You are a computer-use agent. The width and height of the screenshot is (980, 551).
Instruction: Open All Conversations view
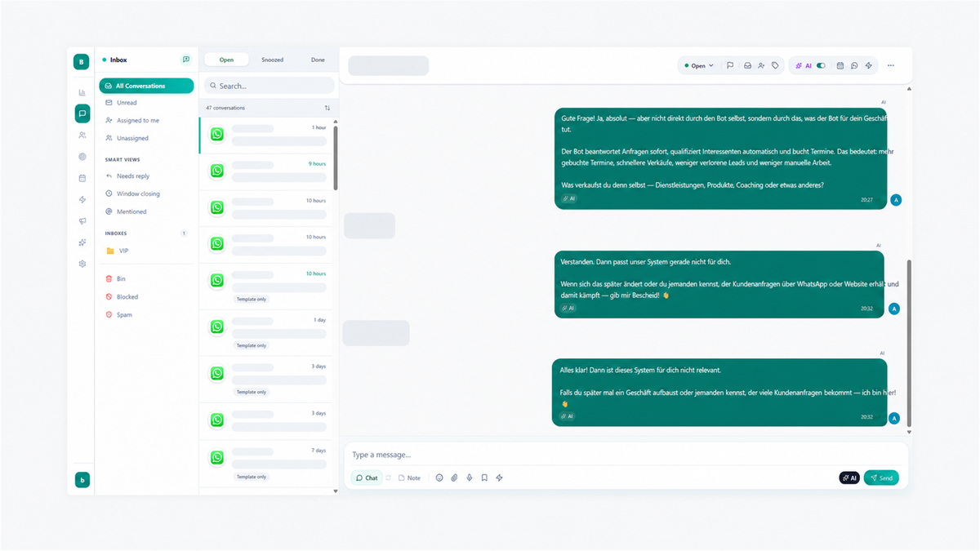(x=146, y=86)
